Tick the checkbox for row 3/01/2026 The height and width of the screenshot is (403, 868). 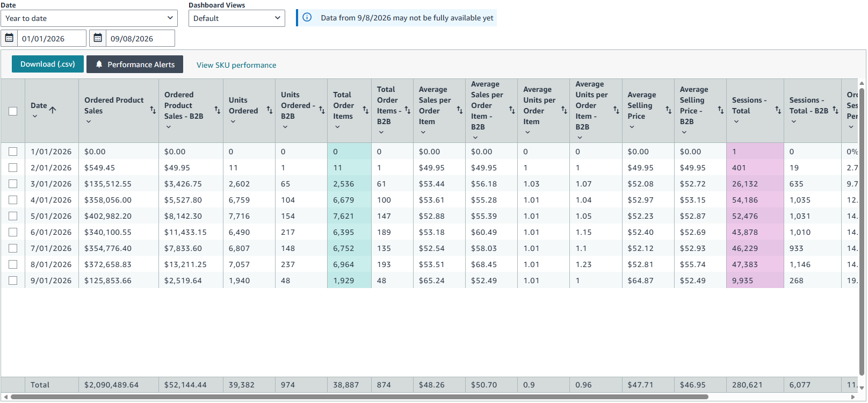tap(13, 184)
